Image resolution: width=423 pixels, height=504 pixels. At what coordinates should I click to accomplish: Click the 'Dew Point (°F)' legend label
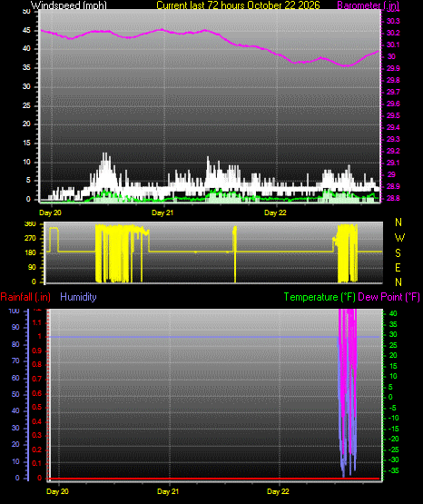pyautogui.click(x=389, y=297)
